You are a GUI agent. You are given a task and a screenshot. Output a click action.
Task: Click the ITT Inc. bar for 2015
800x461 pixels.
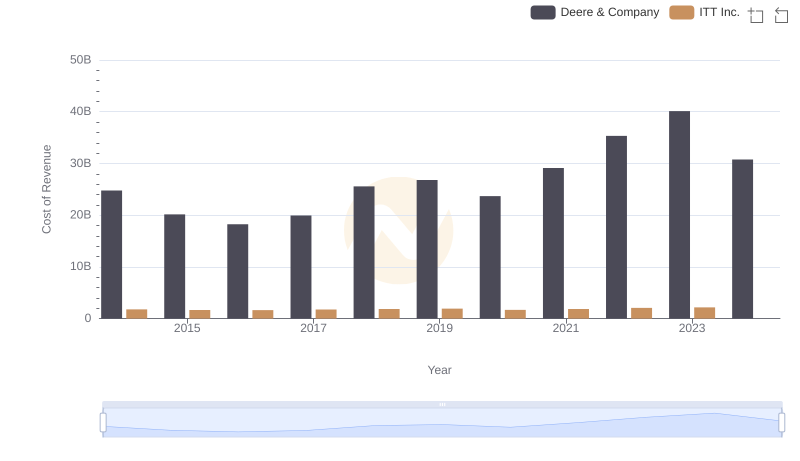click(x=199, y=314)
